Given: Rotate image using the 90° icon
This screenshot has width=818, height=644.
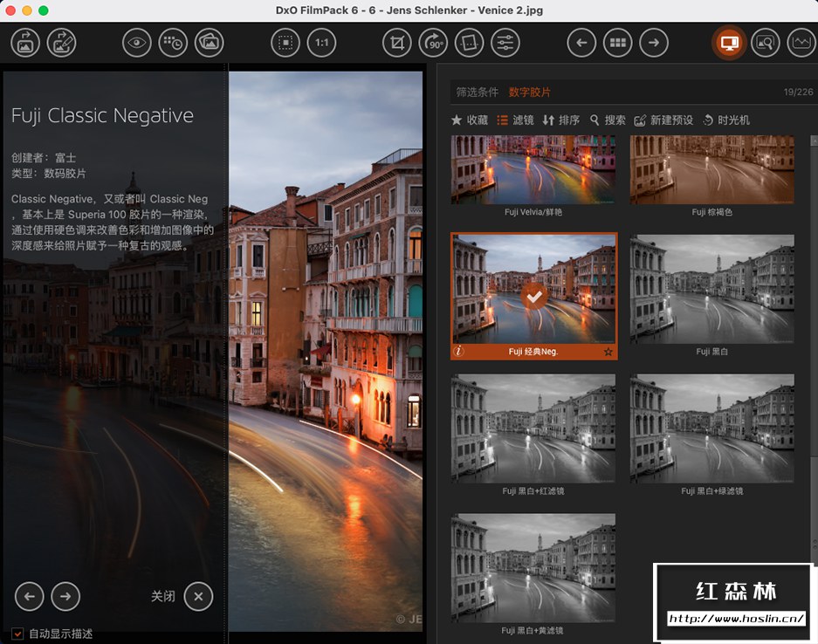Looking at the screenshot, I should [x=433, y=42].
